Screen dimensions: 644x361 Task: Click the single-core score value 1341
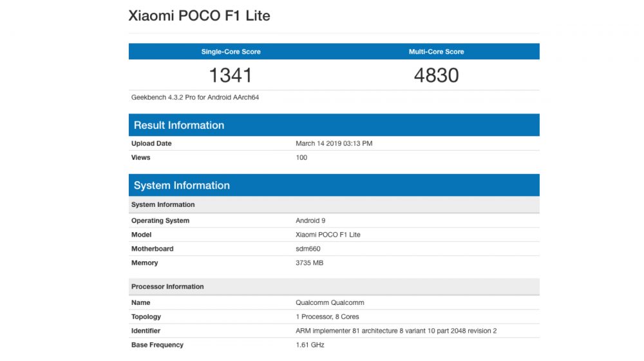pyautogui.click(x=231, y=75)
